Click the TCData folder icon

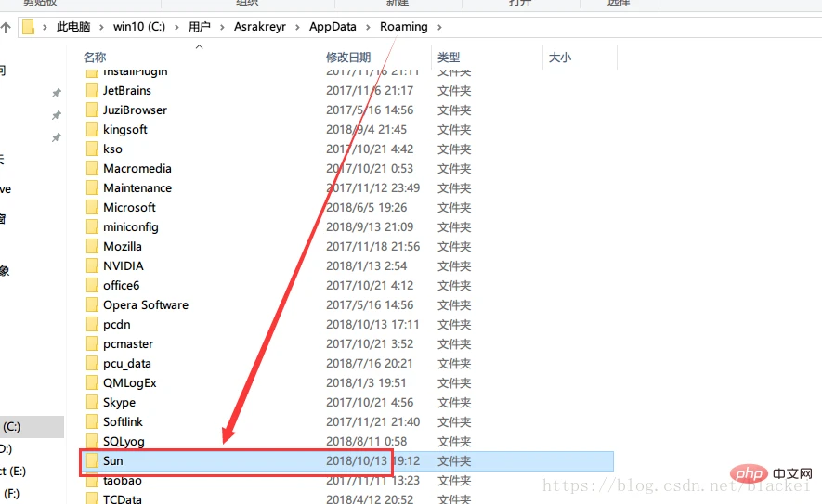click(x=92, y=498)
